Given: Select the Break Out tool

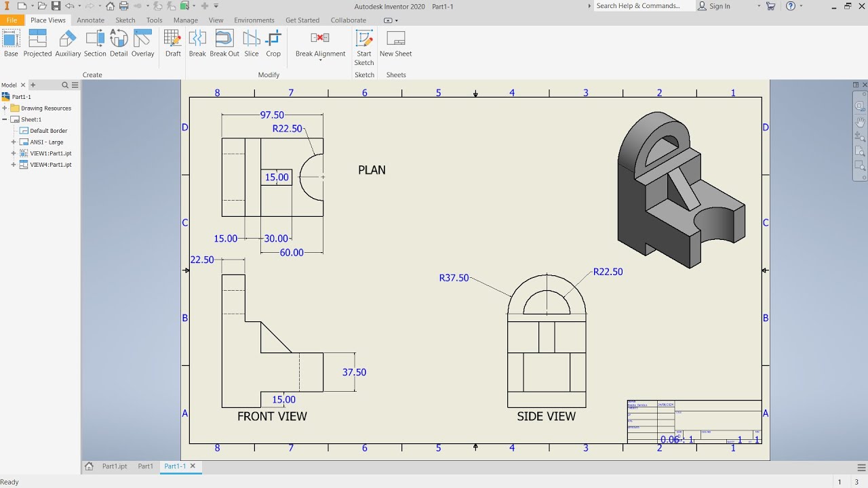Looking at the screenshot, I should tap(224, 43).
